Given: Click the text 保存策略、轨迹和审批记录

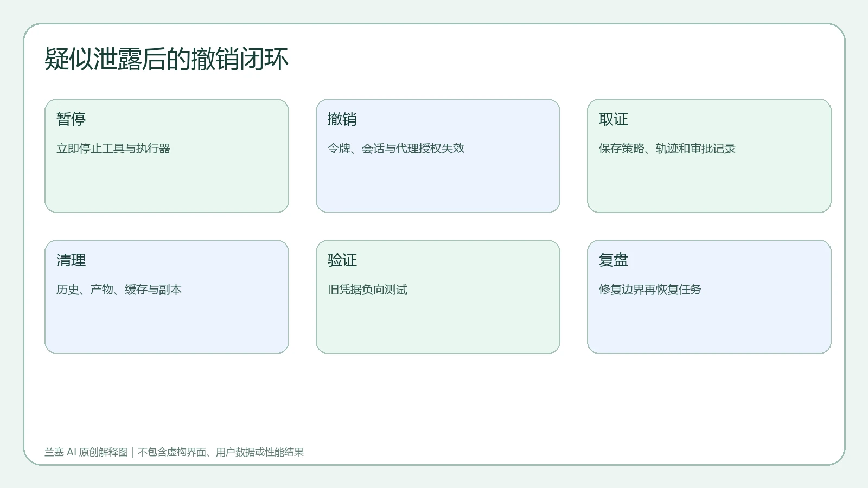Looking at the screenshot, I should coord(667,149).
